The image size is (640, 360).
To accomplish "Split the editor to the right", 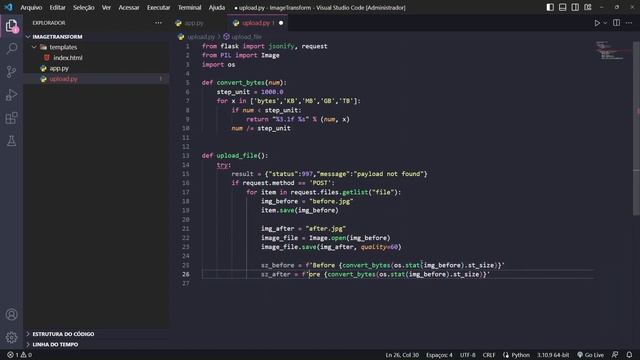I will [616, 23].
